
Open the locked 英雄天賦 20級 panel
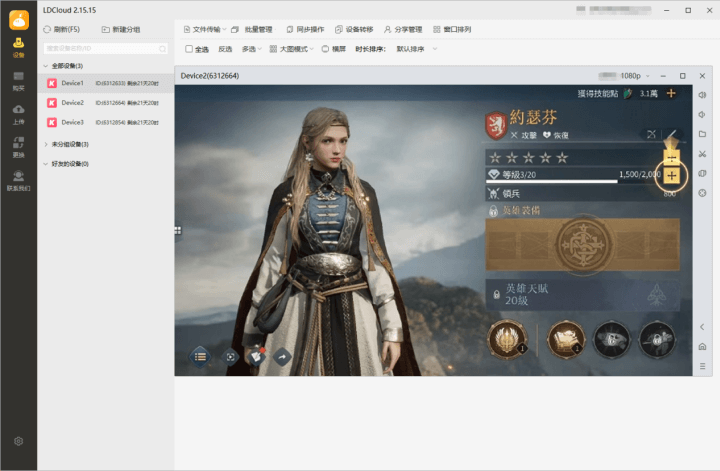(x=582, y=295)
